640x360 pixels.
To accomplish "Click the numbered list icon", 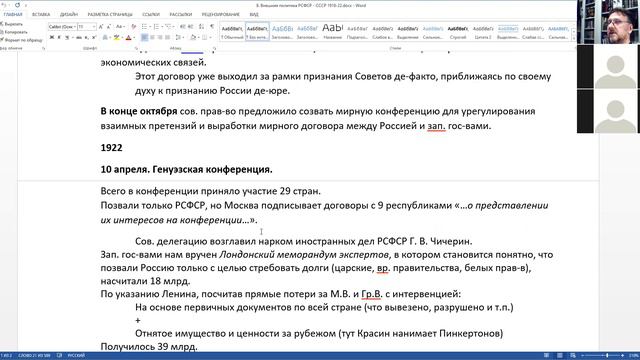I will [156, 27].
